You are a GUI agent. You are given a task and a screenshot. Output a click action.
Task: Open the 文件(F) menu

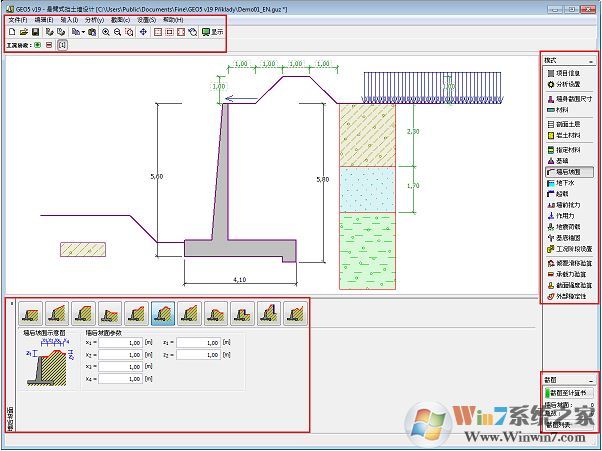(x=17, y=20)
